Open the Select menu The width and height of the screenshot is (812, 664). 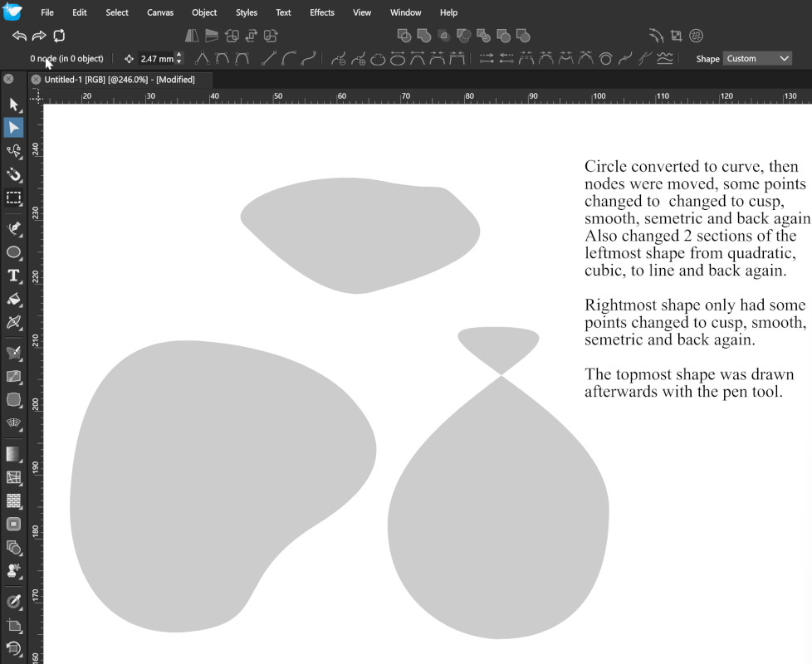[116, 12]
